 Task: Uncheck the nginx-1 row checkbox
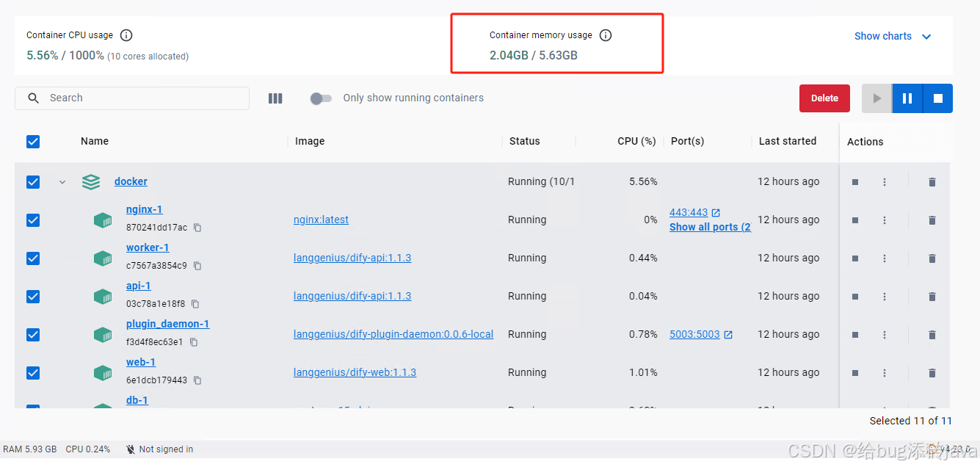tap(33, 220)
